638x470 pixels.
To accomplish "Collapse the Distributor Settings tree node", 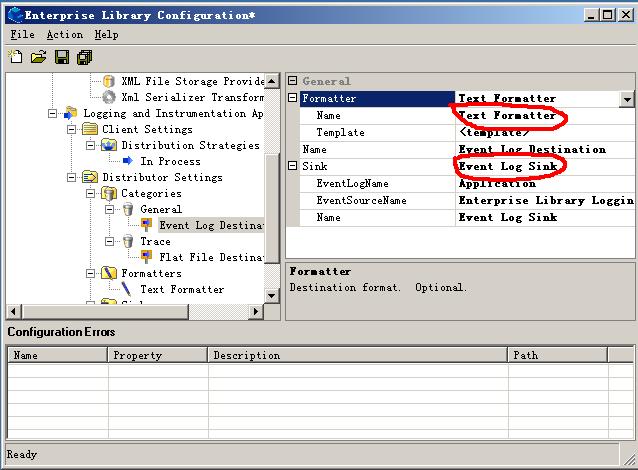I will pos(71,177).
